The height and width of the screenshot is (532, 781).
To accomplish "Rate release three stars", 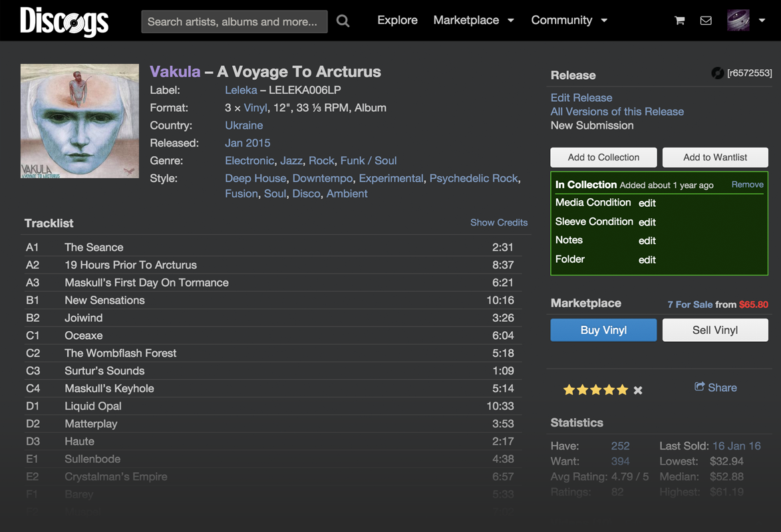I will click(595, 390).
